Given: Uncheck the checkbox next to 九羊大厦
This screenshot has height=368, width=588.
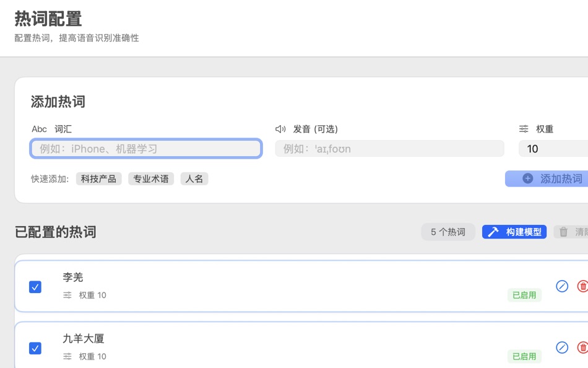Looking at the screenshot, I should pyautogui.click(x=35, y=348).
